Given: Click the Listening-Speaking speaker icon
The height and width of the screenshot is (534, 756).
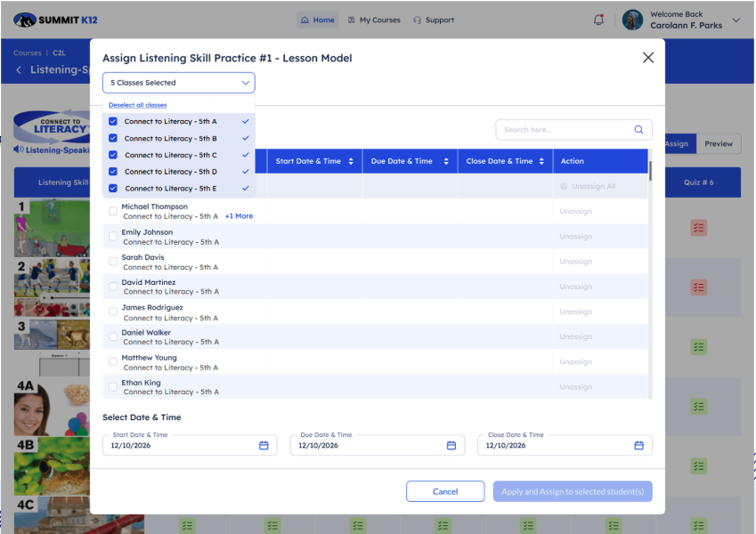Looking at the screenshot, I should (x=19, y=150).
